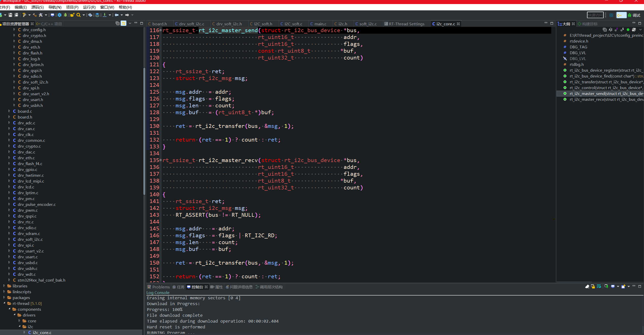Switch to the main.c editor tab
The width and height of the screenshot is (644, 335).
[x=320, y=24]
